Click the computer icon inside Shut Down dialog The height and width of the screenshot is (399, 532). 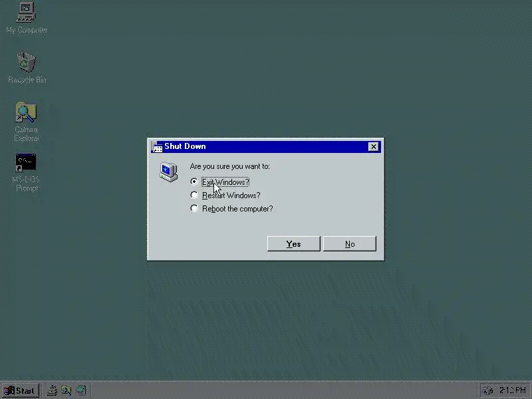point(169,172)
